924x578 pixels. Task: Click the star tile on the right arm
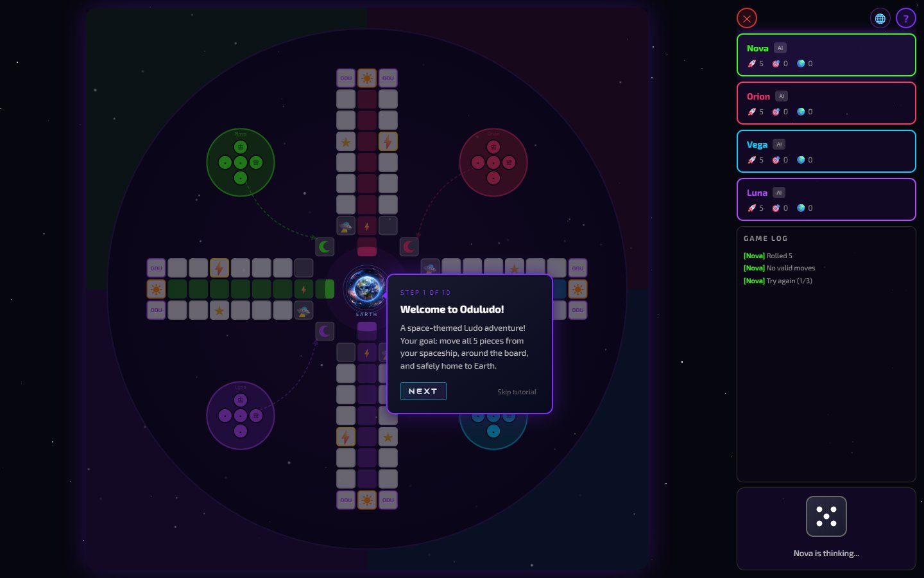[x=515, y=268]
